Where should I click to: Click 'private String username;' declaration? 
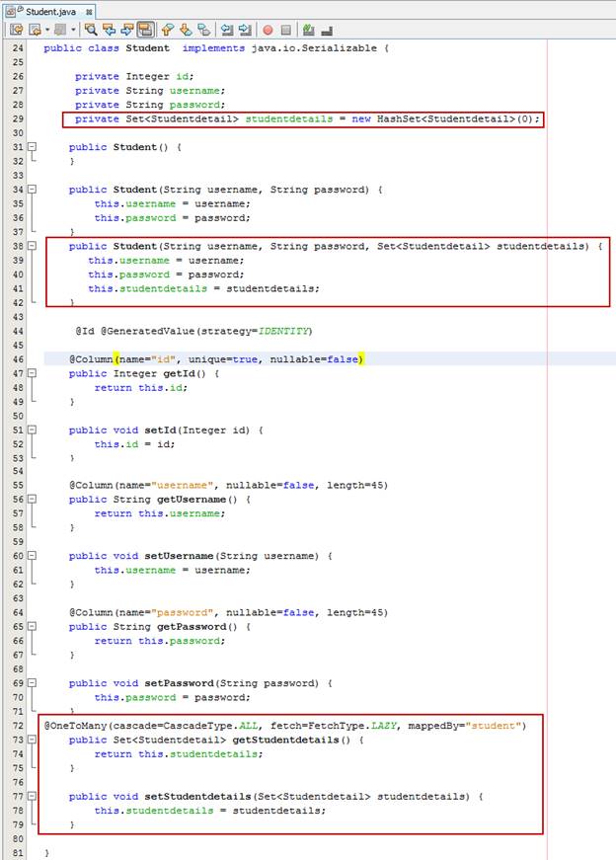(x=150, y=91)
